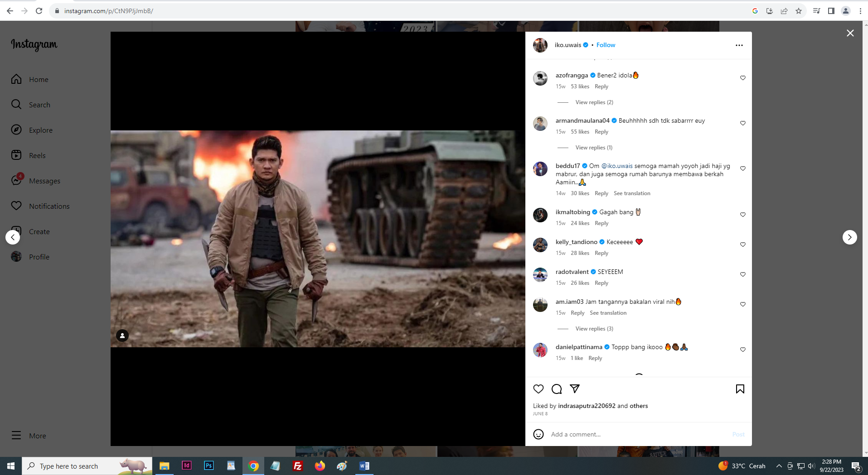Open Notifications in sidebar
Viewport: 868px width, 475px height.
[40, 206]
